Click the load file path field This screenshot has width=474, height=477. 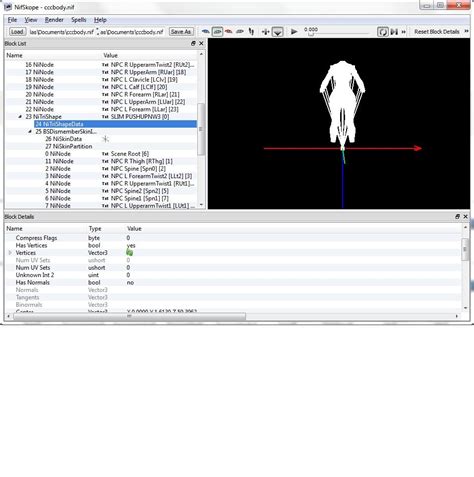(x=61, y=32)
